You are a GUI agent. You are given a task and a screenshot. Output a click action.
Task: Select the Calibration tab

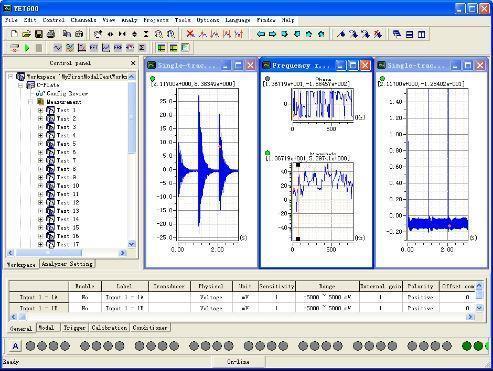[109, 328]
